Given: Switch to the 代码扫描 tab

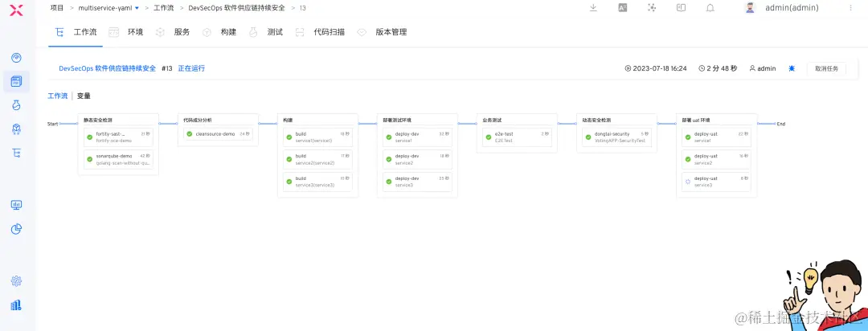Looking at the screenshot, I should pyautogui.click(x=330, y=32).
